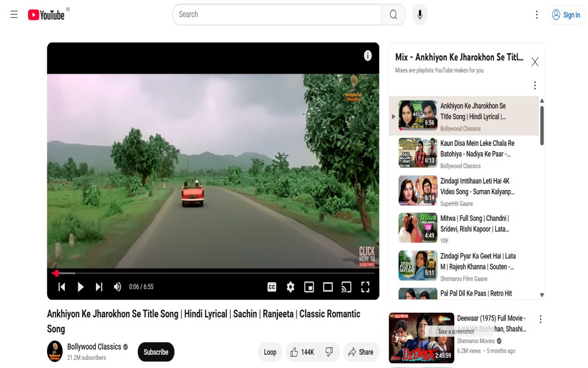Click the 21.2M subscribers count
Screen dimensions: 588x368
(x=86, y=358)
